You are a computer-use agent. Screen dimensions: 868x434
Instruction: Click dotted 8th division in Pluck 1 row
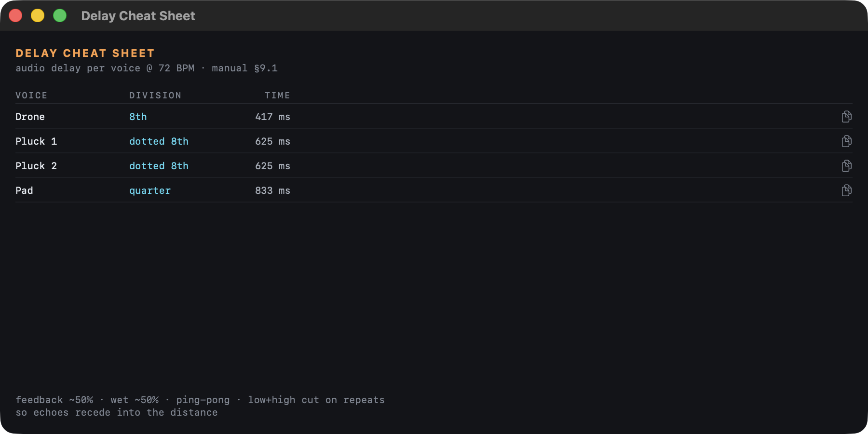pos(159,141)
